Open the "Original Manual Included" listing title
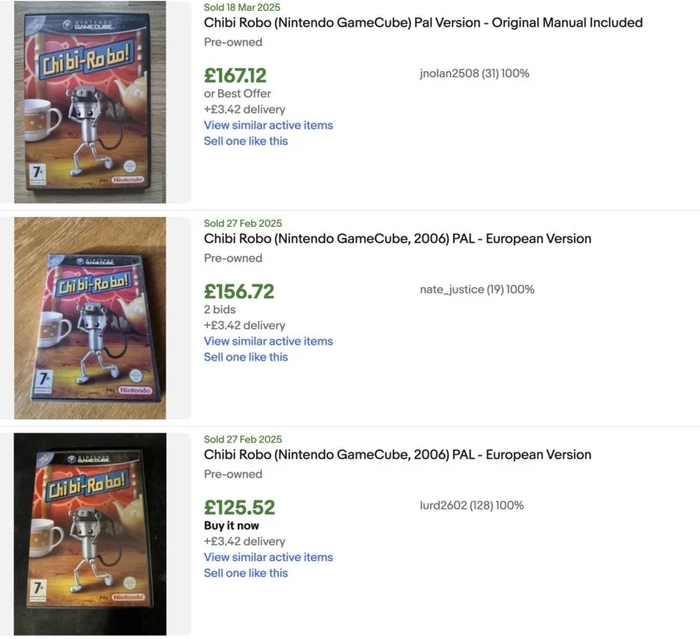 coord(423,23)
